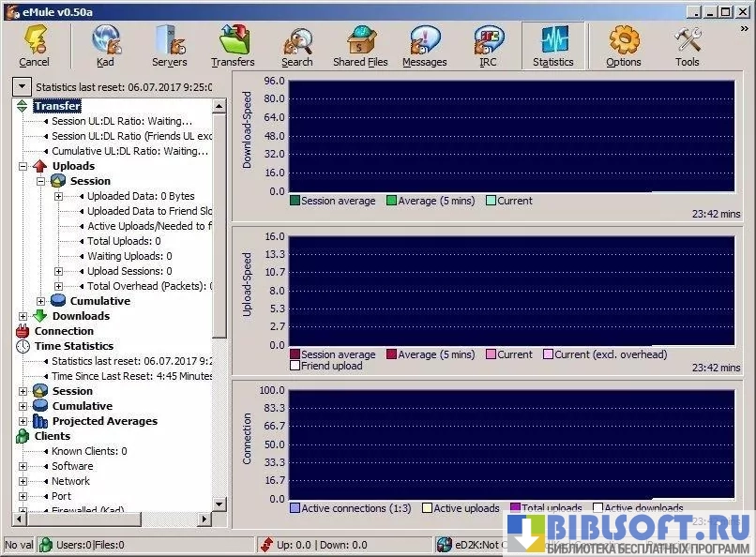Viewport: 756px width, 557px height.
Task: Click the Friend upload legend swatch
Action: tap(295, 366)
